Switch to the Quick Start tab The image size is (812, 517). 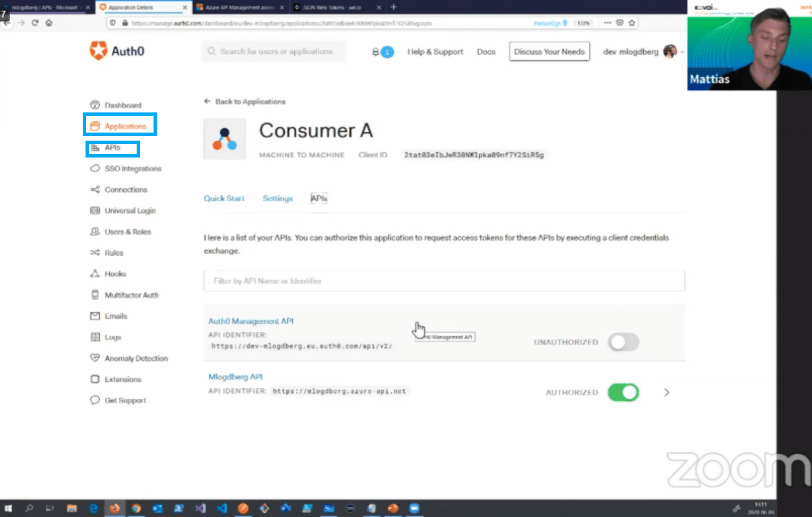coord(224,199)
